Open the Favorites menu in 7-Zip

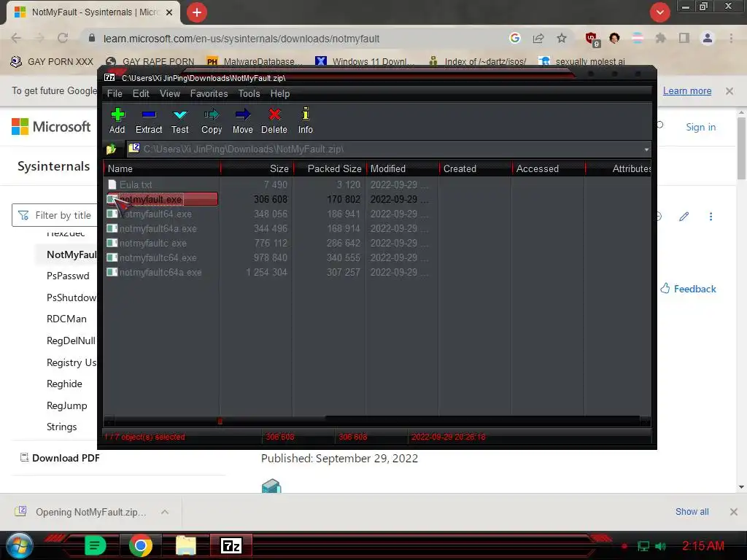[x=209, y=94]
